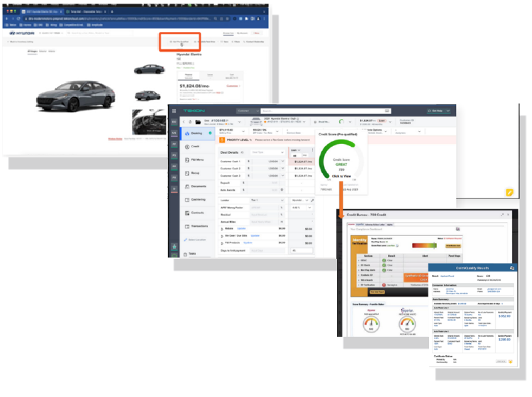Click the browser reload icon
The width and height of the screenshot is (532, 397).
(18, 18)
